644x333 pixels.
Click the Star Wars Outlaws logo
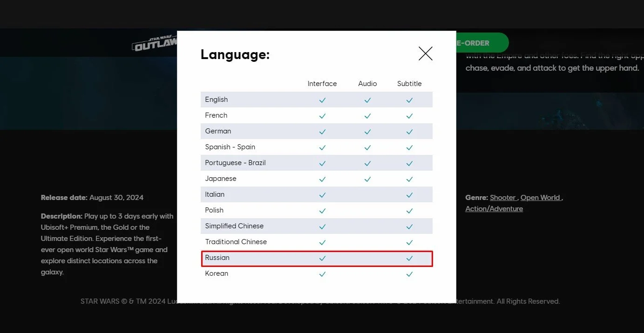pyautogui.click(x=155, y=43)
